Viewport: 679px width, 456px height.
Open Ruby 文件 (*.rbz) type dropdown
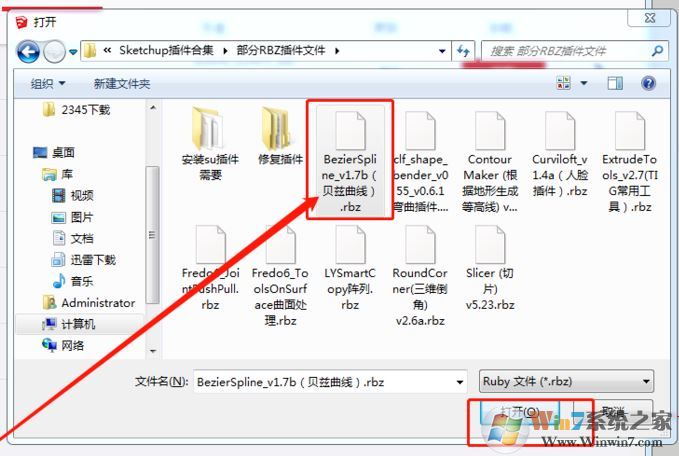click(x=566, y=381)
